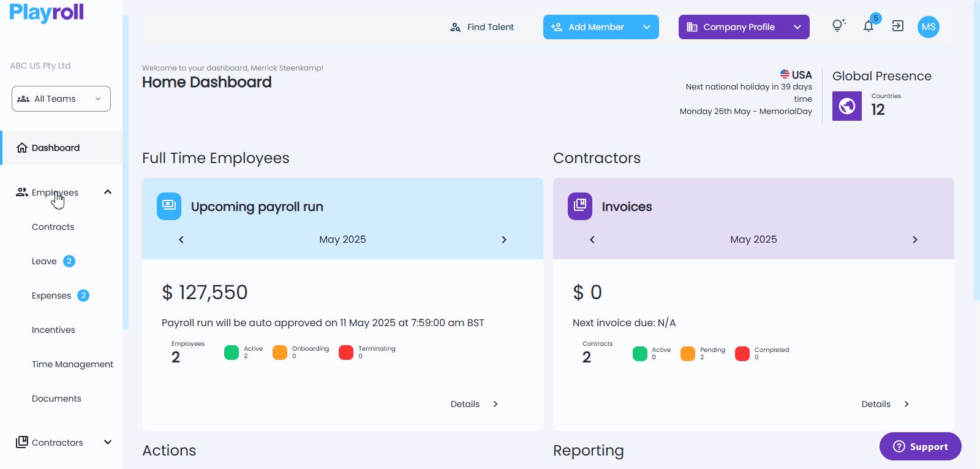
Task: Go to next month in Invoices
Action: 915,240
